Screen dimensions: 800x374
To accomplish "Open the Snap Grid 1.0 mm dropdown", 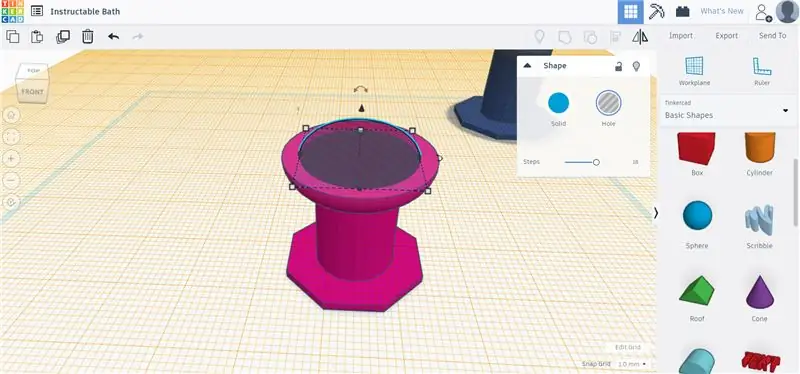I will [632, 364].
